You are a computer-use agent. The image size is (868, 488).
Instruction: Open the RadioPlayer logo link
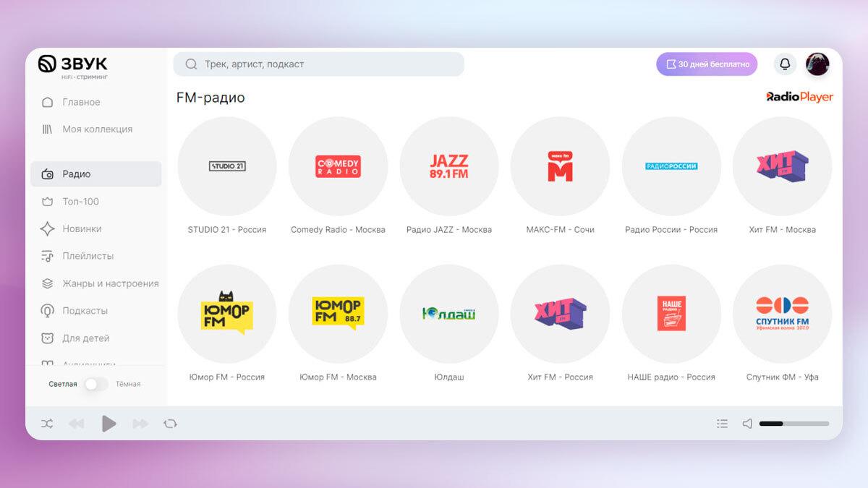[799, 97]
